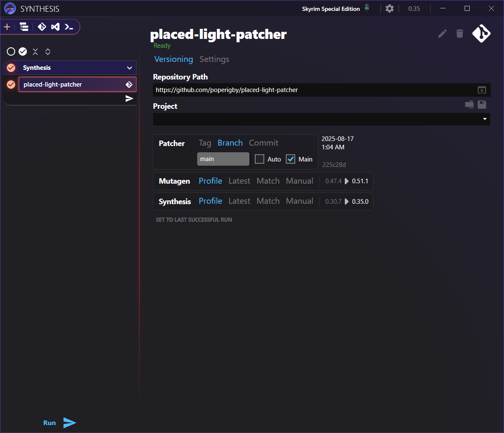
Task: Open repository path in browser icon
Action: 482,90
